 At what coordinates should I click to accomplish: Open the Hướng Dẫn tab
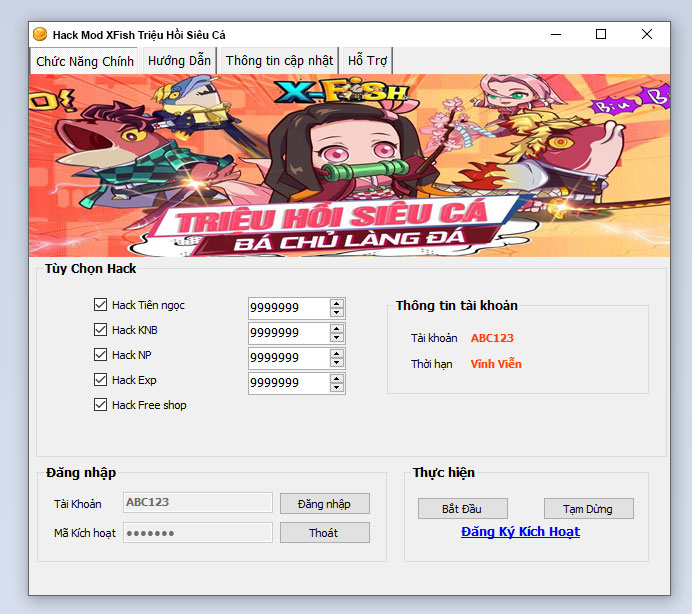179,61
